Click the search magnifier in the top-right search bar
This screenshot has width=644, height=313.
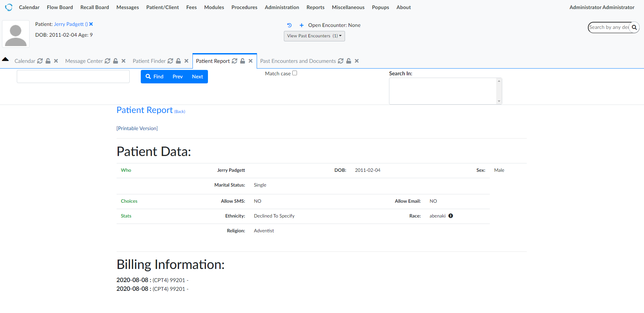point(634,27)
